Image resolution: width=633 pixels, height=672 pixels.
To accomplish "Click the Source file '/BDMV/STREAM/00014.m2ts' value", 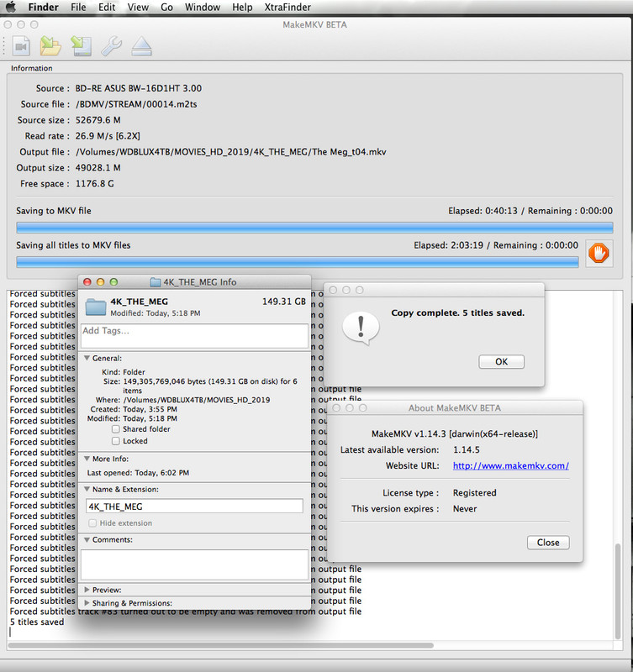I will 136,104.
